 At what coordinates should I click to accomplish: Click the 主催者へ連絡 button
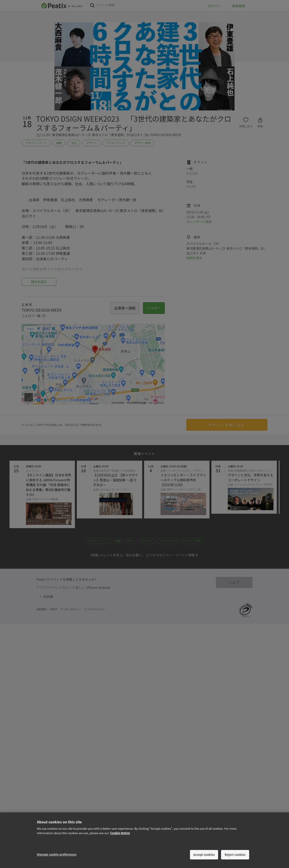125,308
